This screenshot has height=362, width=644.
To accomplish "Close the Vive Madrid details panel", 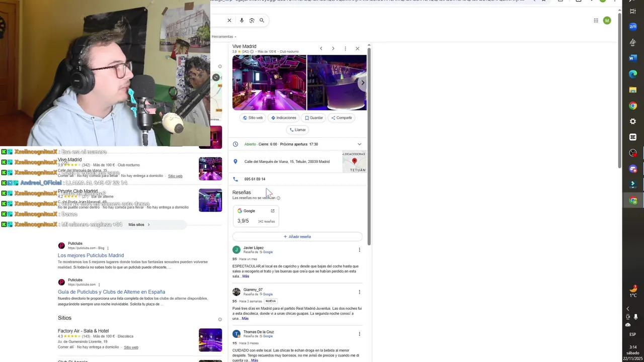I will (x=357, y=49).
